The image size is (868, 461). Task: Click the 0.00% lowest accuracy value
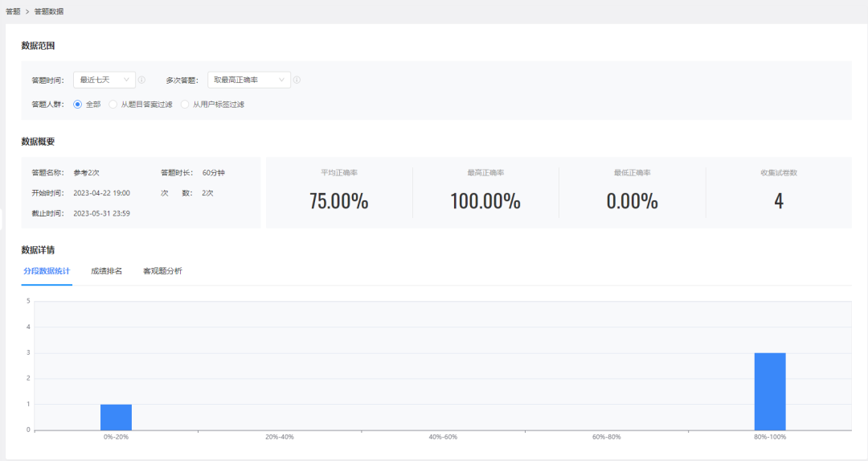coord(632,201)
